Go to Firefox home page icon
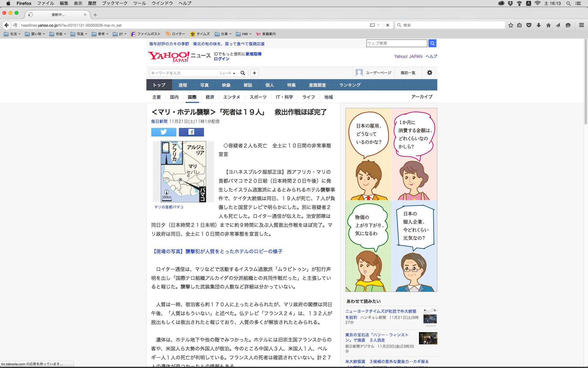This screenshot has height=368, width=588. pos(548,25)
